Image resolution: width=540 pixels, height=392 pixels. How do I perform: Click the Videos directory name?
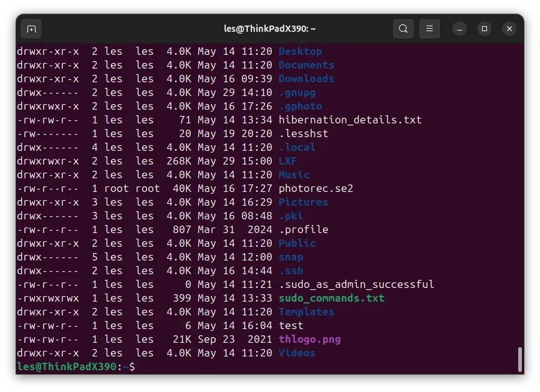297,353
